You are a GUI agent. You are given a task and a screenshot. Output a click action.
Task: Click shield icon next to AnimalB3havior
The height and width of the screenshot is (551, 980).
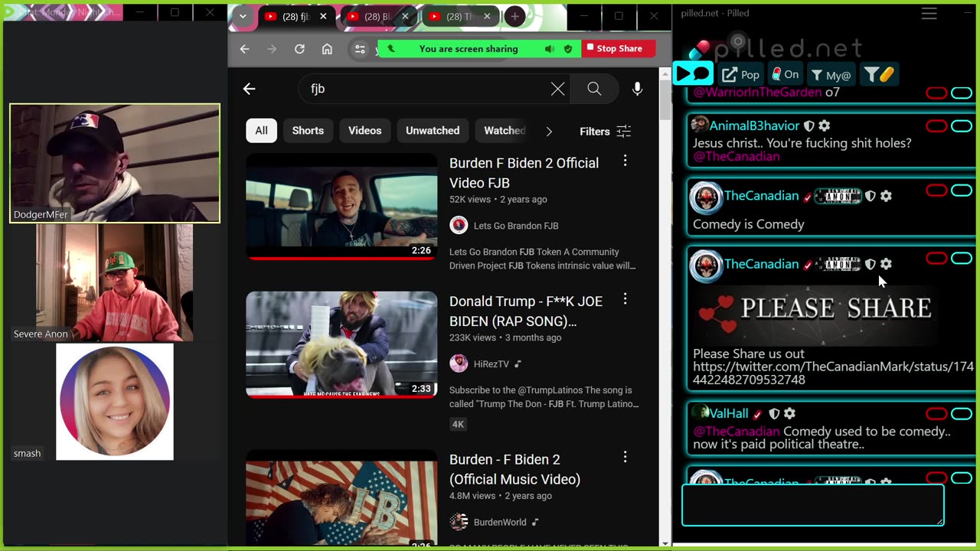coord(808,126)
